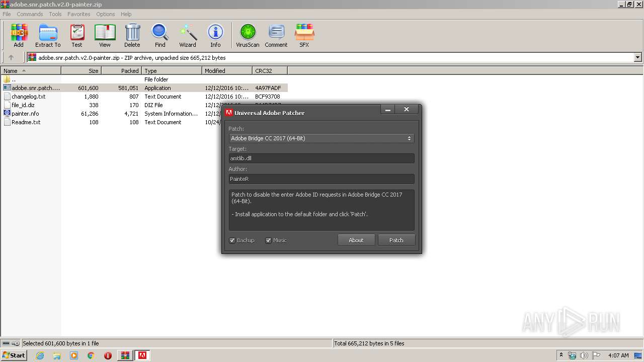Open the Tools menu
The height and width of the screenshot is (362, 644).
pos(55,14)
